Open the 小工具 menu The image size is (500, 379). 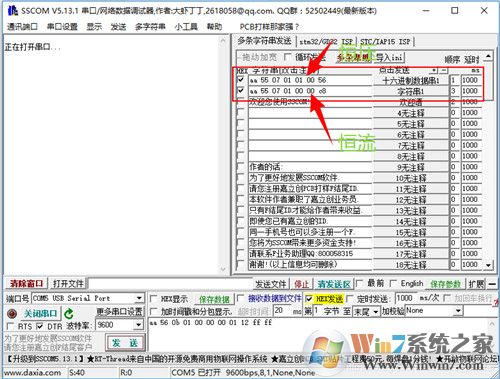186,27
